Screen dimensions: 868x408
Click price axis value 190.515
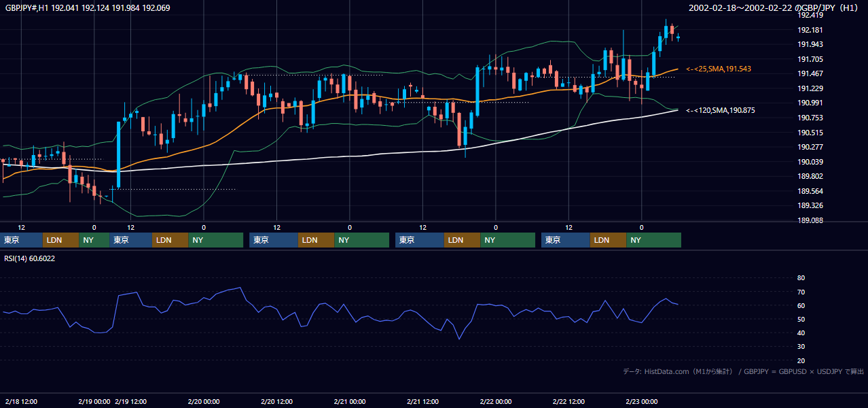pyautogui.click(x=810, y=133)
